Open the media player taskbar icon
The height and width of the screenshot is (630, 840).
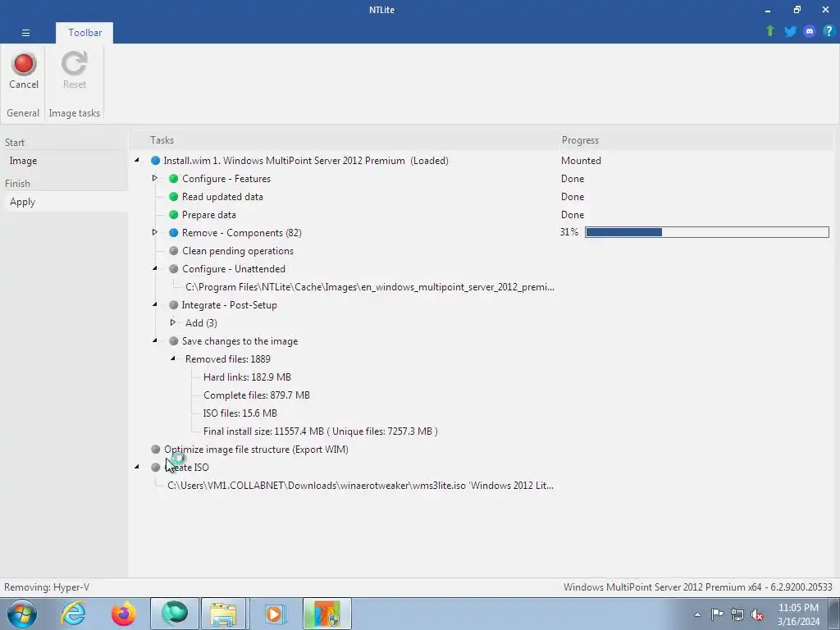tap(276, 614)
